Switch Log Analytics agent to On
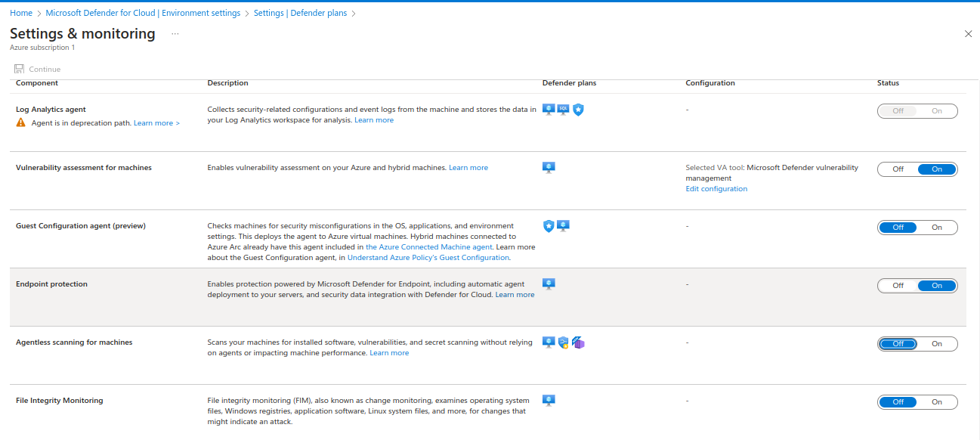980x440 pixels. click(937, 111)
